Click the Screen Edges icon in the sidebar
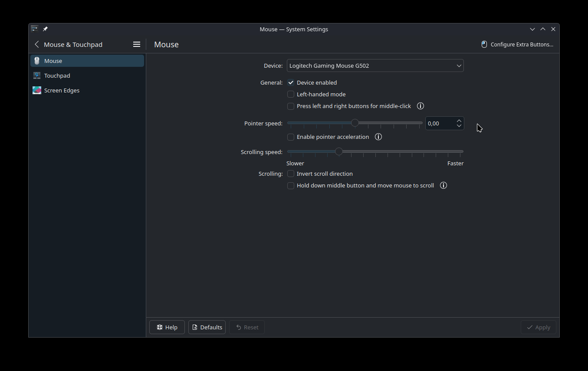588x371 pixels. 37,90
